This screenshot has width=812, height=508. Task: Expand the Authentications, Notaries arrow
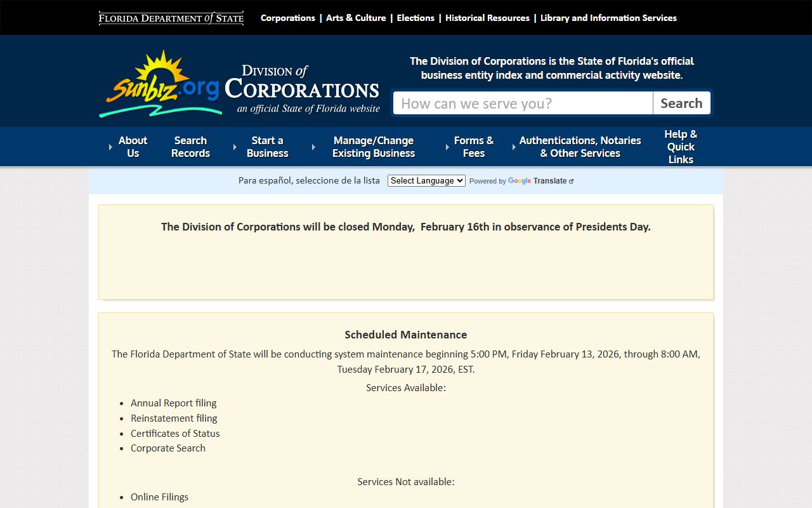514,147
